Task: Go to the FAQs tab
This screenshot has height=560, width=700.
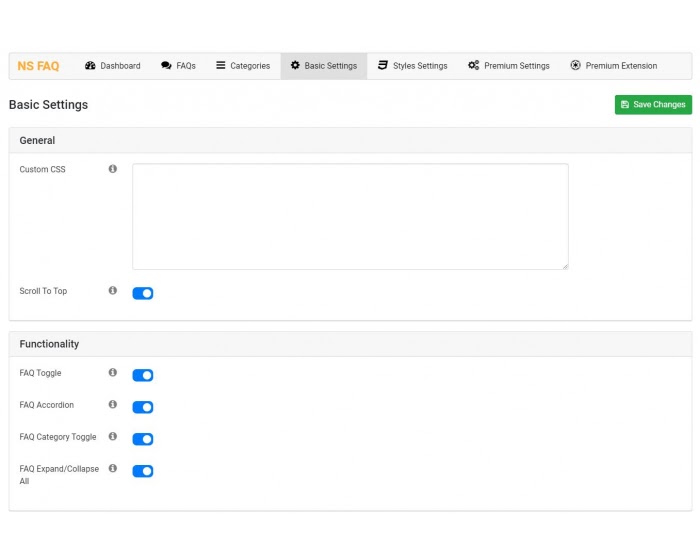Action: [x=178, y=66]
